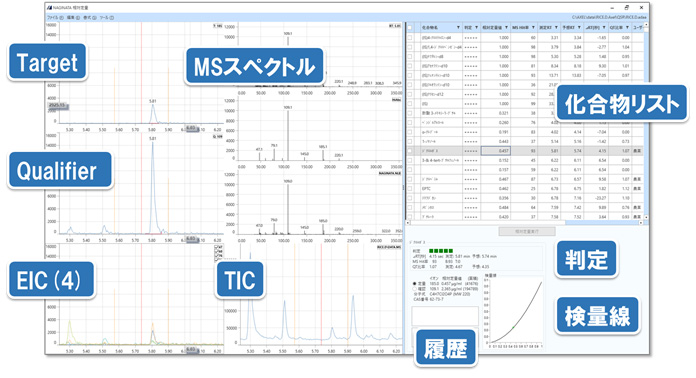The height and width of the screenshot is (378, 696).
Task: Click the NAGINATA app icon in title bar
Action: tap(49, 8)
